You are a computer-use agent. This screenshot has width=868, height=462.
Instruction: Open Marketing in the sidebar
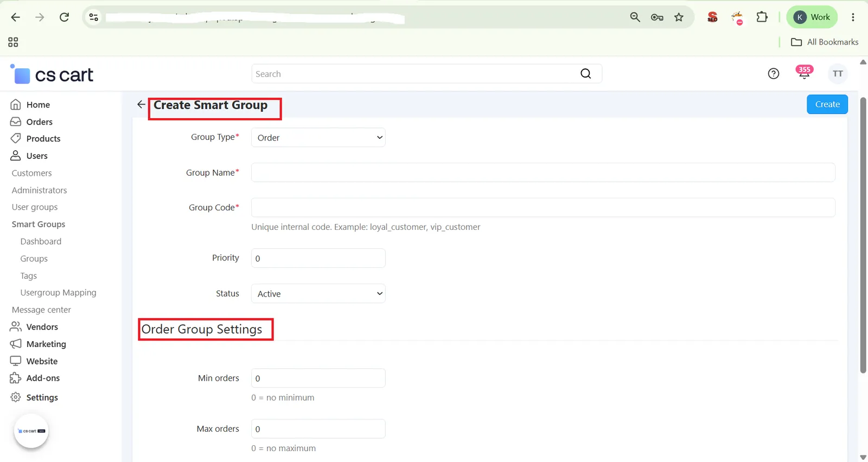click(38, 344)
